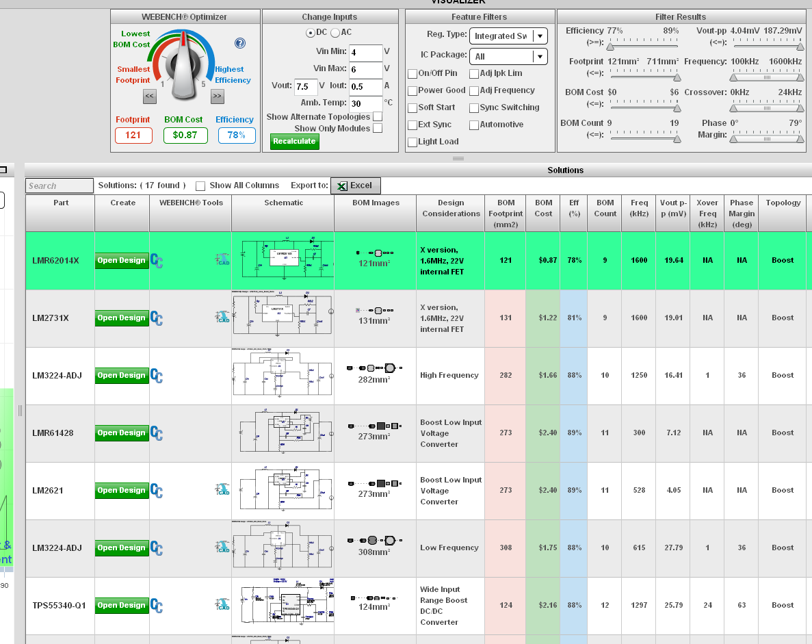Image resolution: width=812 pixels, height=644 pixels.
Task: Check the Power Good filter
Action: (412, 90)
